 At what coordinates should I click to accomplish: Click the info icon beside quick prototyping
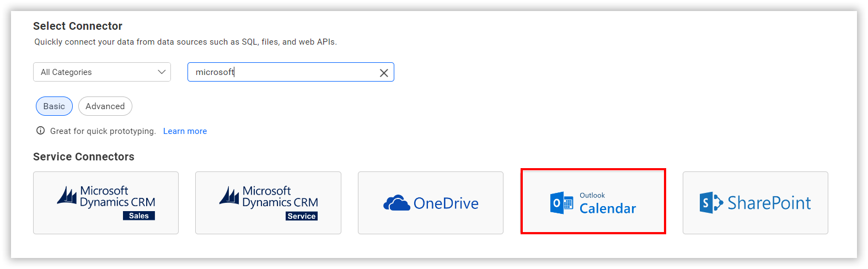[40, 131]
